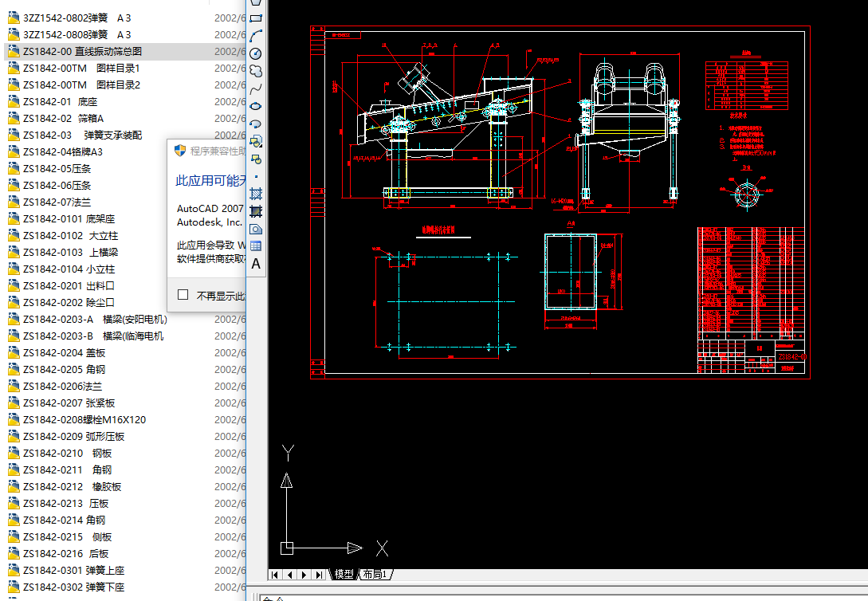Switch to the 布局1 layout tab
Screen dimensions: 868x601
[375, 574]
